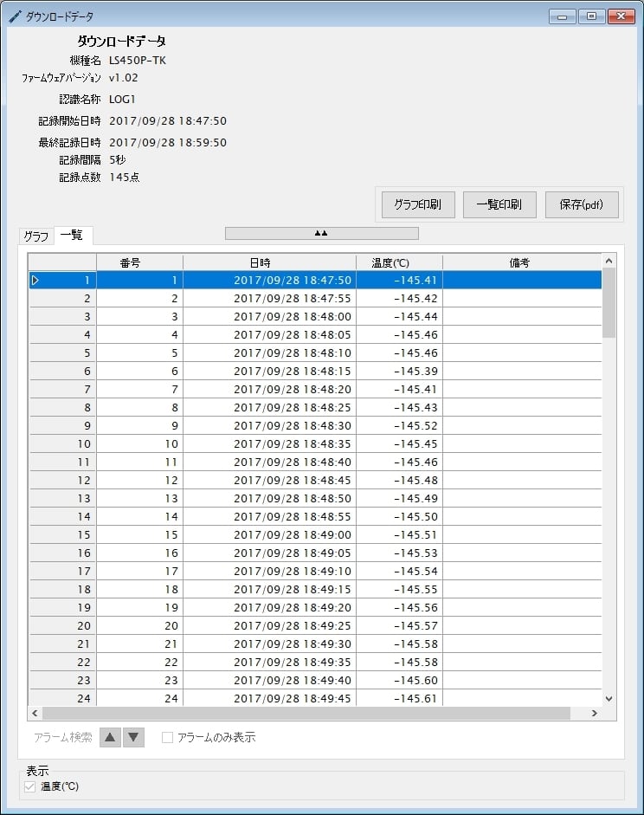Click the vertical scrollbar thumb
Image resolution: width=644 pixels, height=815 pixels.
point(609,303)
